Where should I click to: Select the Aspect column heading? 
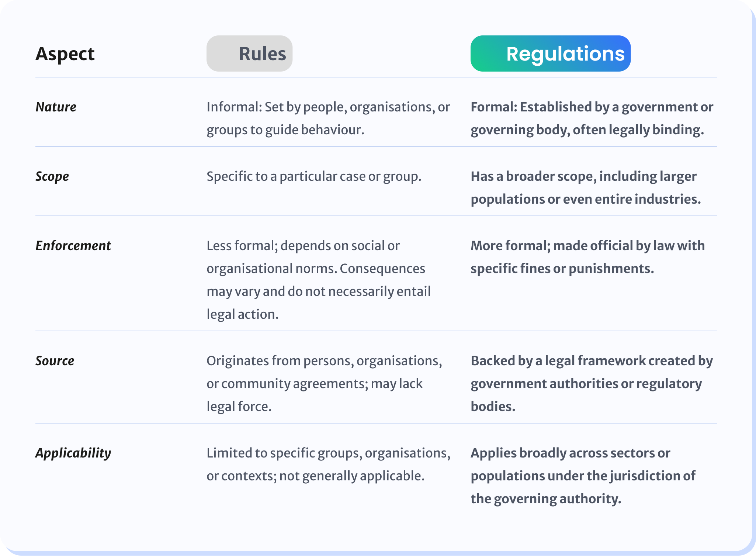click(x=65, y=53)
